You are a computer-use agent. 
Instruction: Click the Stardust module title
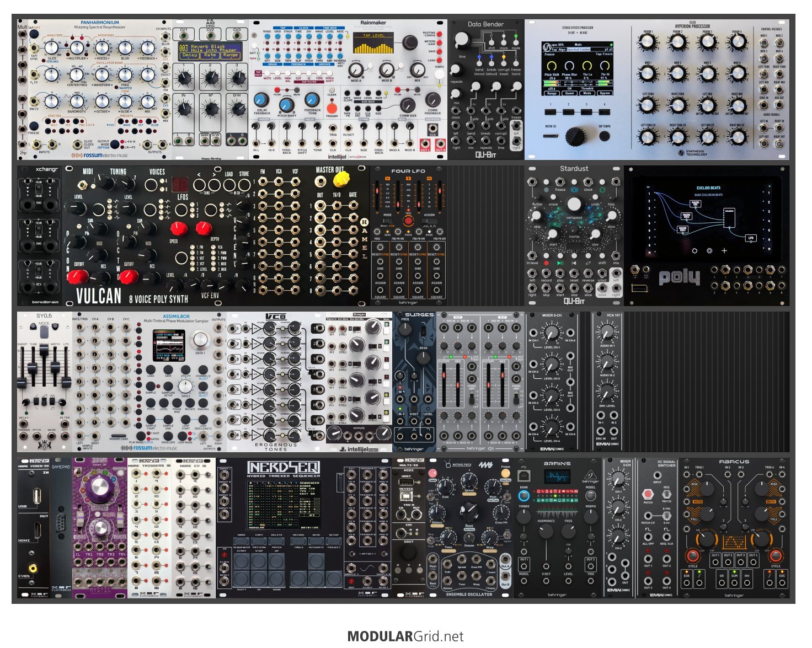tap(574, 169)
